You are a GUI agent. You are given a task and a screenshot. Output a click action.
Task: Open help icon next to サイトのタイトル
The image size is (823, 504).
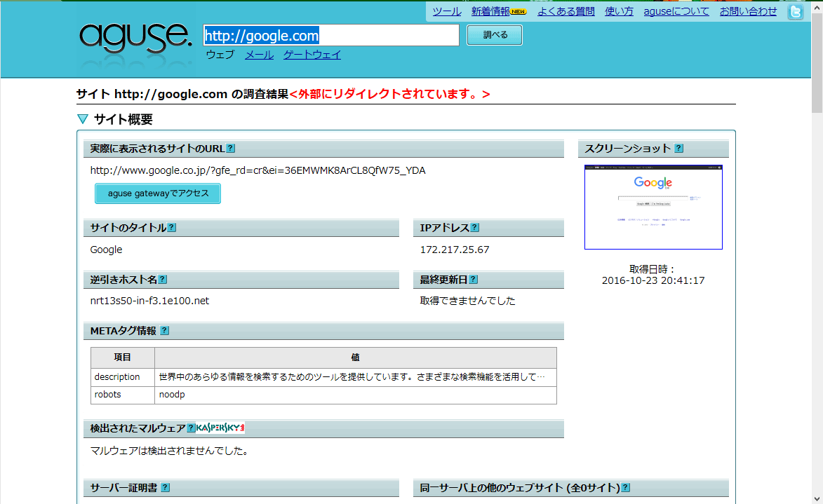tap(172, 228)
